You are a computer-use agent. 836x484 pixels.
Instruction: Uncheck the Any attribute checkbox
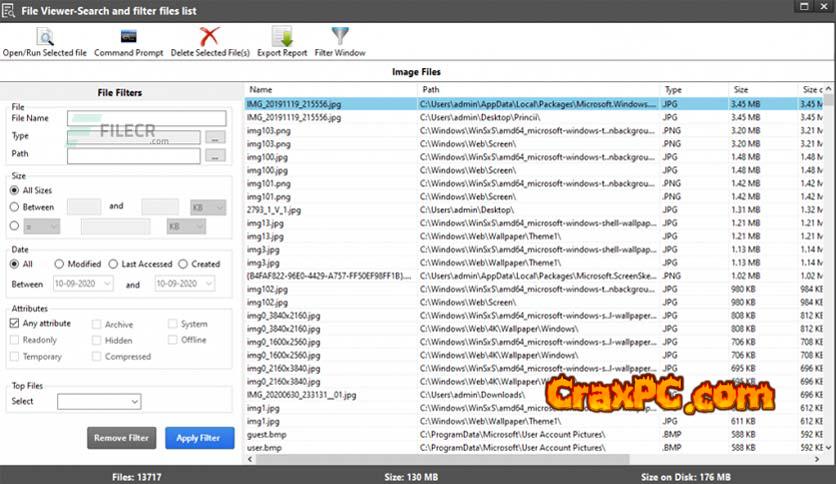pos(15,324)
